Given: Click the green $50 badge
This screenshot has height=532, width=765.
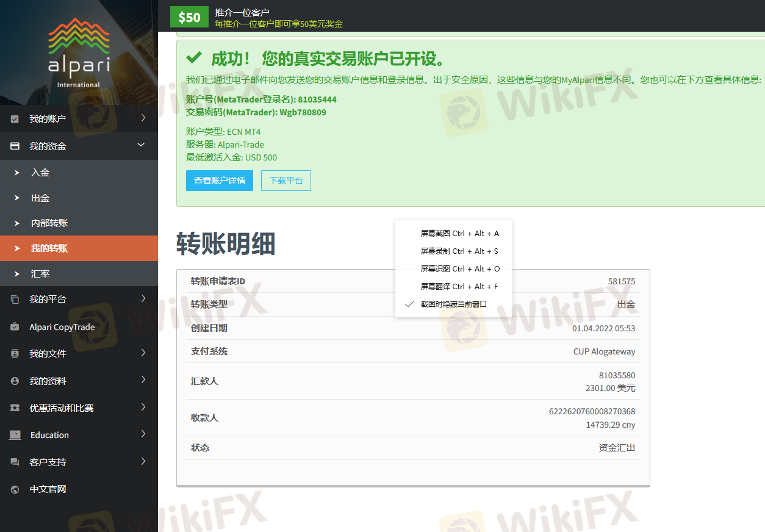Looking at the screenshot, I should pos(189,17).
